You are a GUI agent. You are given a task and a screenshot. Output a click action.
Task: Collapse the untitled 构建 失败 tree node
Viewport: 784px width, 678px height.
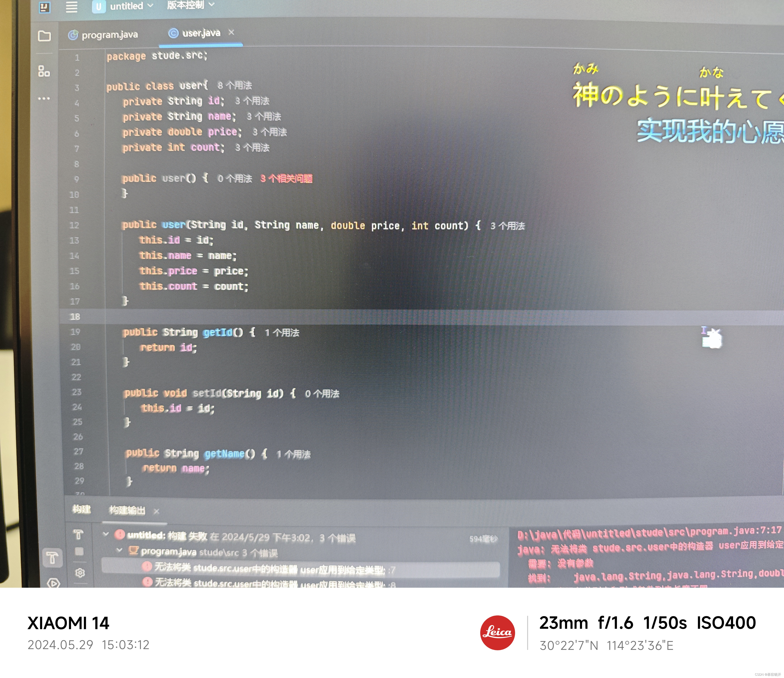pos(106,534)
